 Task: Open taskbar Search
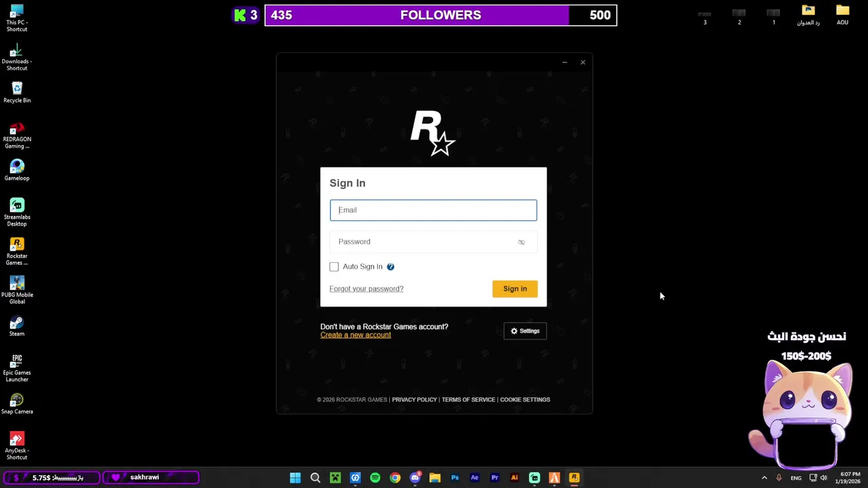315,478
